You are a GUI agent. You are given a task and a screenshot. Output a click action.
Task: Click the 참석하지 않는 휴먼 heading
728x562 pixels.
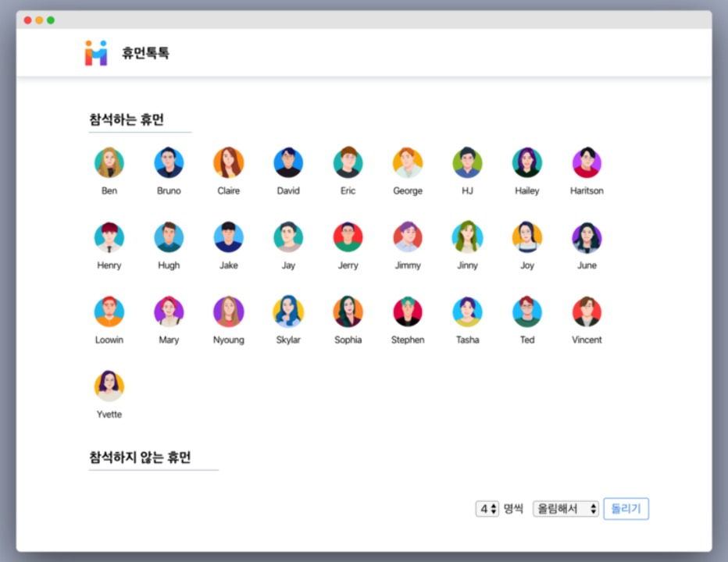(x=140, y=457)
